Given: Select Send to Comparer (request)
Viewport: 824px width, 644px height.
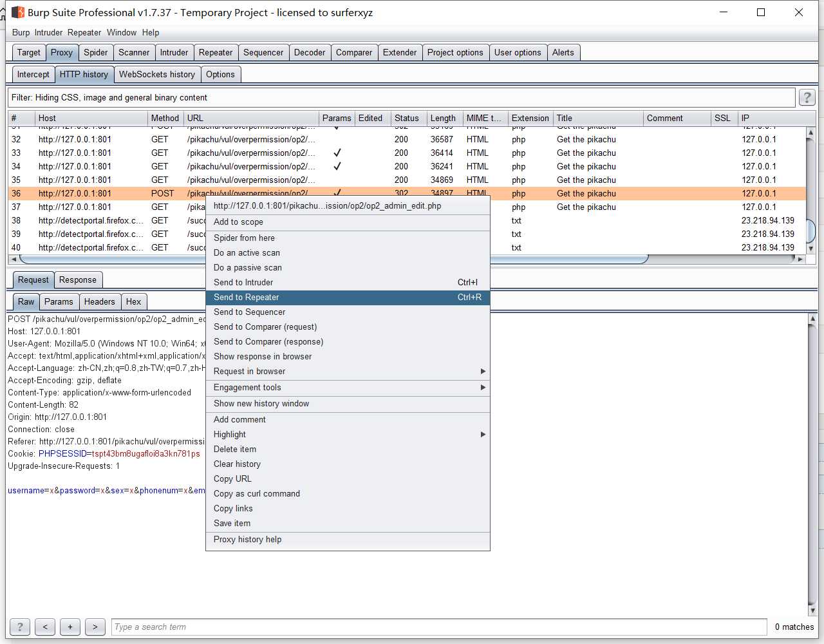Looking at the screenshot, I should pos(348,327).
